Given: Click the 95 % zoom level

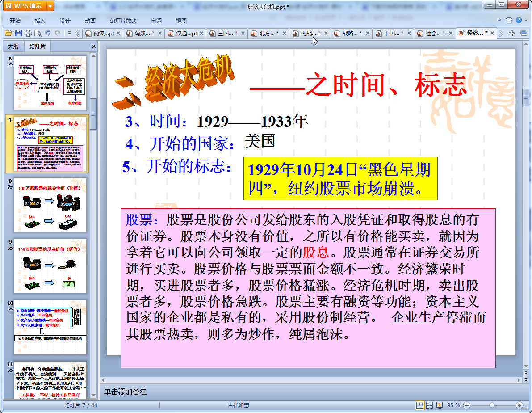Looking at the screenshot, I should pos(453,405).
